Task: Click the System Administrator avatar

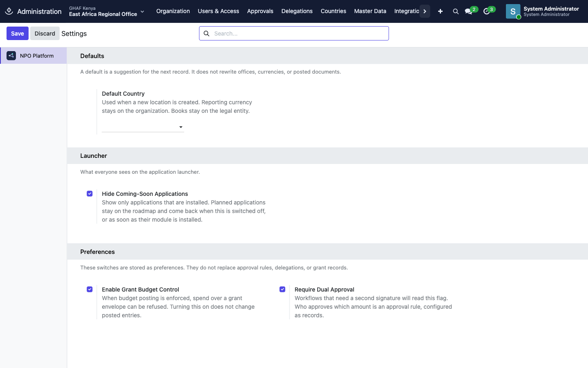Action: pyautogui.click(x=513, y=11)
